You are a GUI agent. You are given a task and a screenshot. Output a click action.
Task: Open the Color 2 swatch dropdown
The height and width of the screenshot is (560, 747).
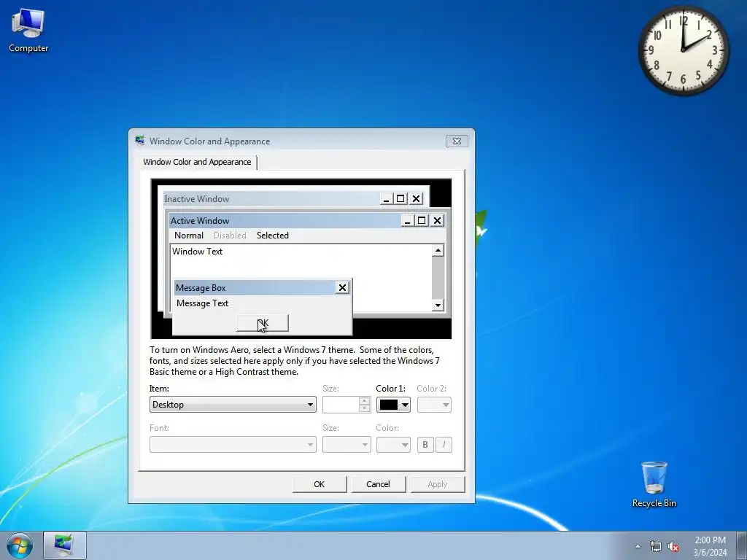(434, 405)
